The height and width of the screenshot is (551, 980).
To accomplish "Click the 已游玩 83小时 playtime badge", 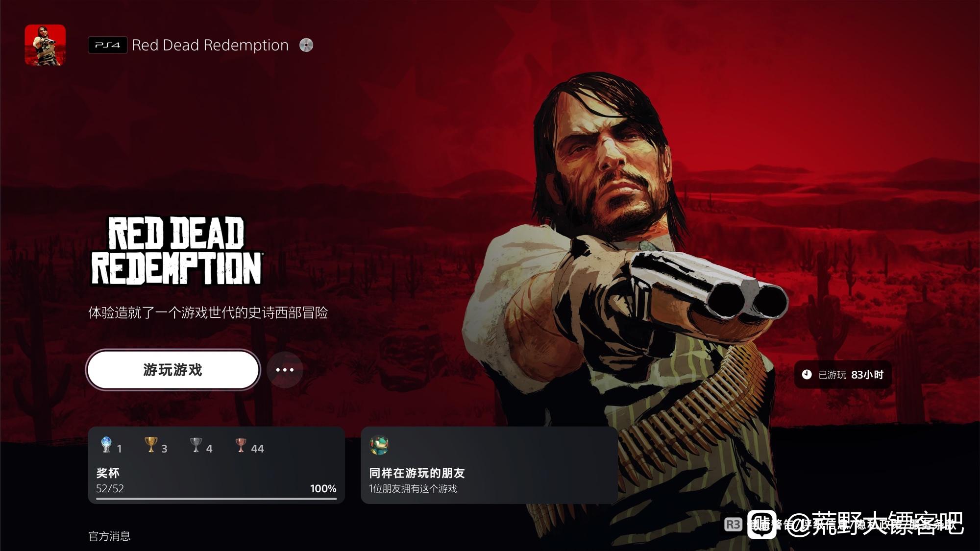I will point(843,375).
